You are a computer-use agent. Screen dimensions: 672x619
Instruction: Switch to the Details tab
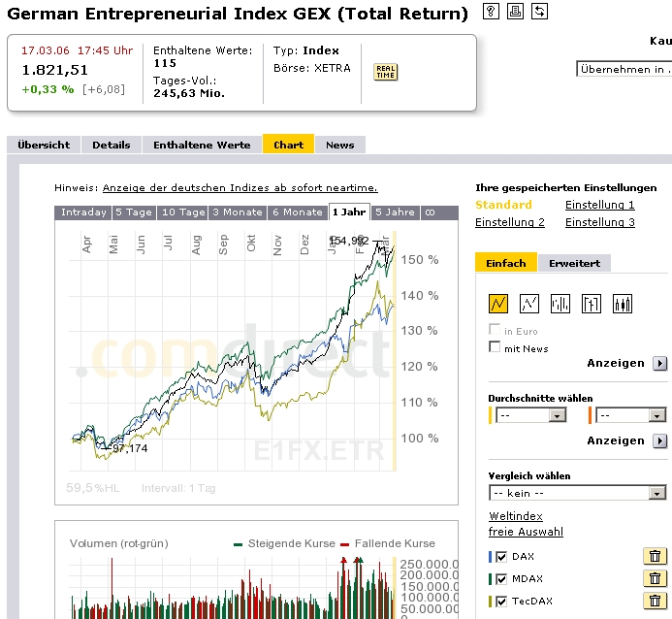112,145
